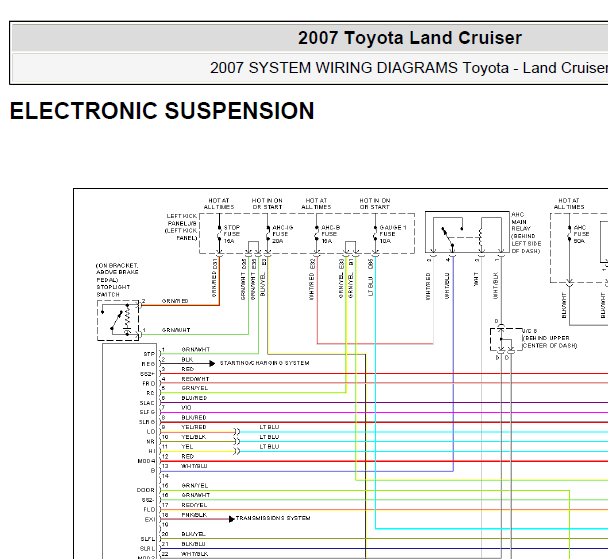This screenshot has width=608, height=559.
Task: Click the AHC-IG FUSE 20A label
Action: [282, 234]
